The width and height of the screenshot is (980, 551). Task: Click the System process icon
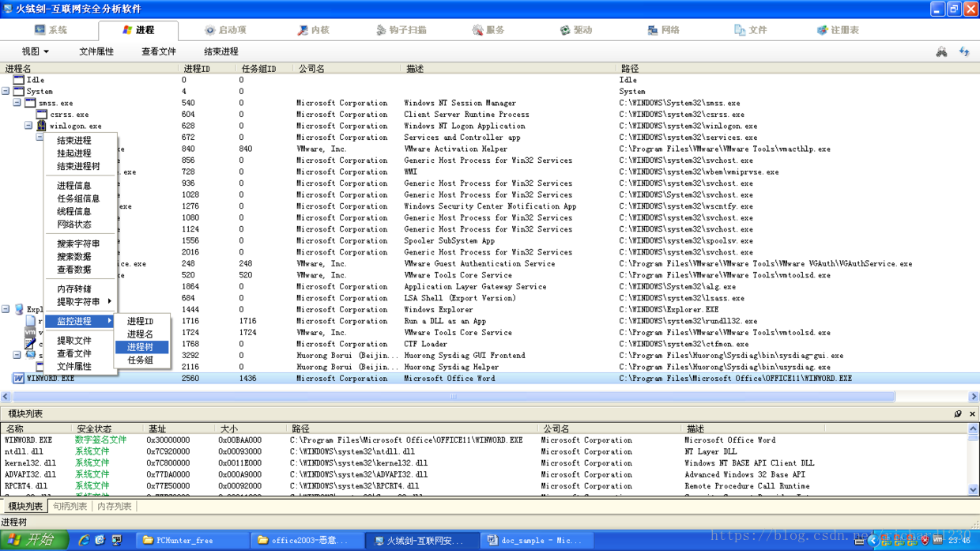pyautogui.click(x=18, y=92)
